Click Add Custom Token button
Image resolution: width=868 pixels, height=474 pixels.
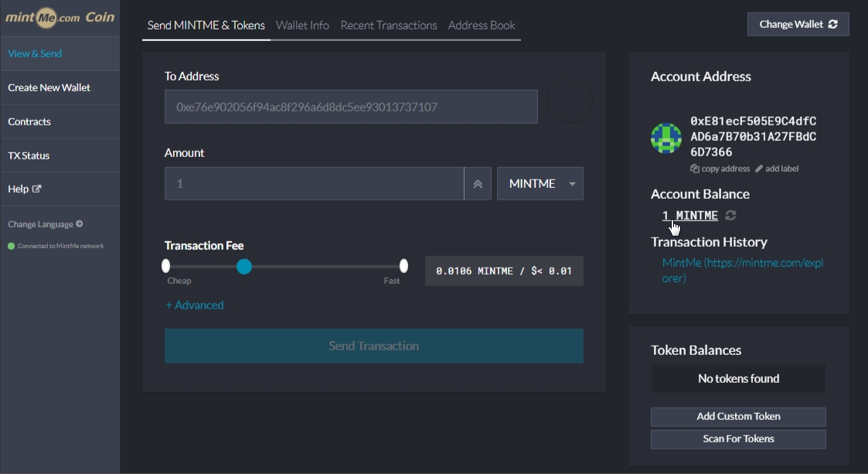[x=738, y=417]
